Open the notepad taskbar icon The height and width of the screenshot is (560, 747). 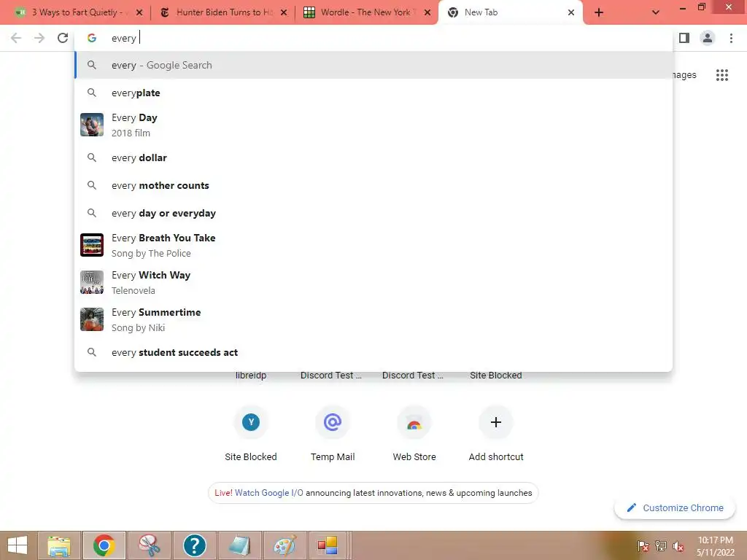[x=239, y=545]
